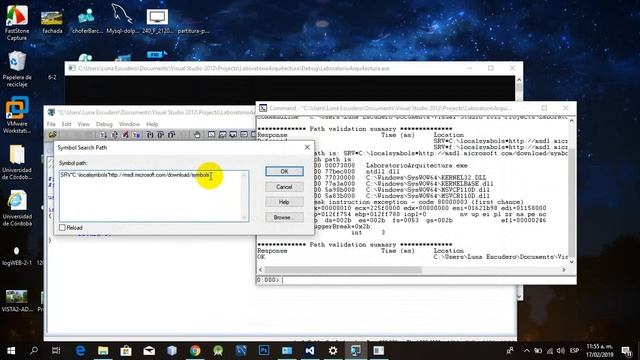This screenshot has height=360, width=640.
Task: Open the Locals window toolbar icon
Action: click(233, 135)
